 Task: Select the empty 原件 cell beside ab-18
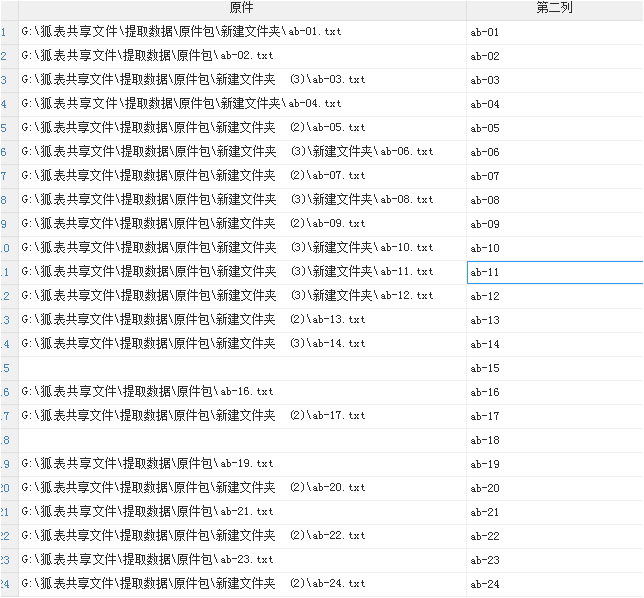241,440
